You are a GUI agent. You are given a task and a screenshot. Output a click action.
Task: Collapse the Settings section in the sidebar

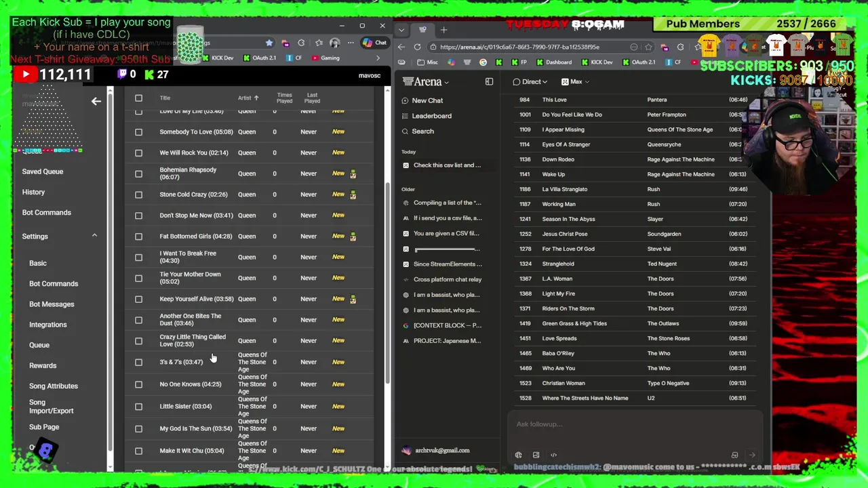point(94,236)
